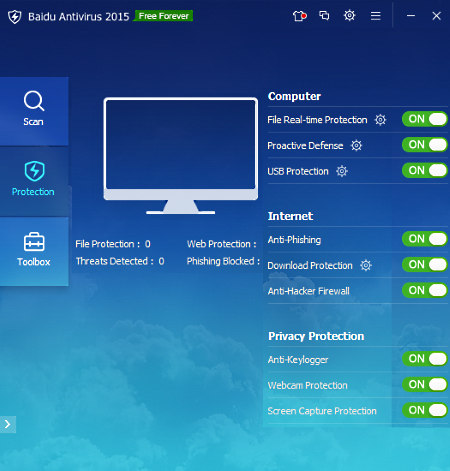450x471 pixels.
Task: Click the USB Protection label
Action: tap(298, 171)
